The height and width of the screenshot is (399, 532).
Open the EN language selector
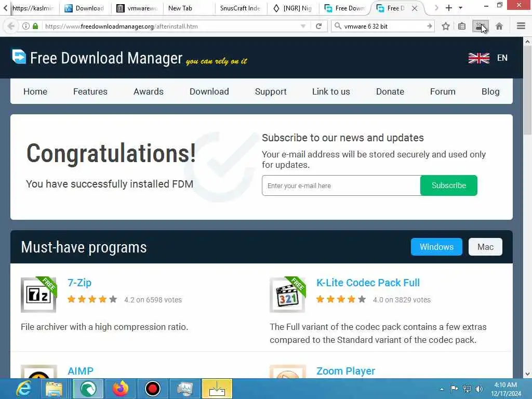[x=502, y=58]
